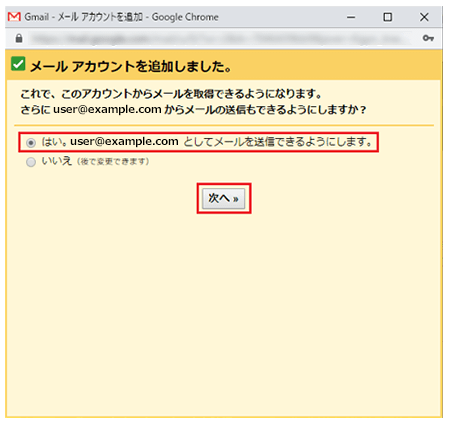Open the saved passwords key icon
450x430 pixels.
click(428, 38)
